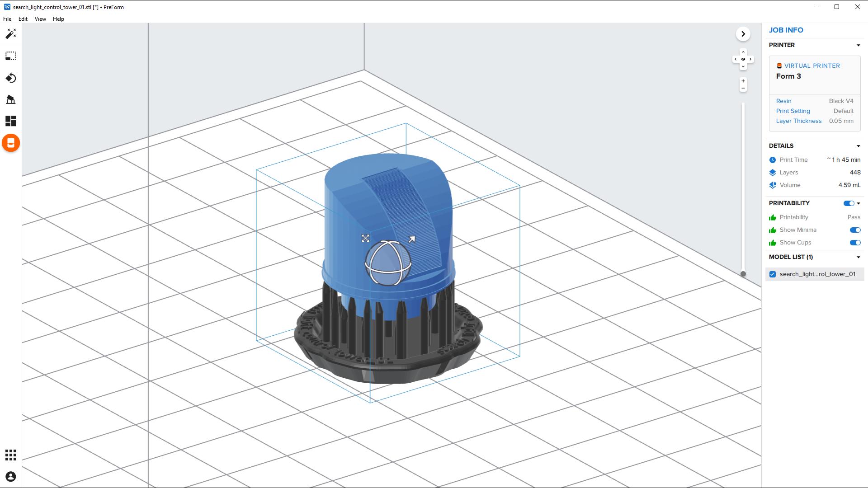The height and width of the screenshot is (488, 868).
Task: Click the orange Start Print button
Action: (11, 143)
